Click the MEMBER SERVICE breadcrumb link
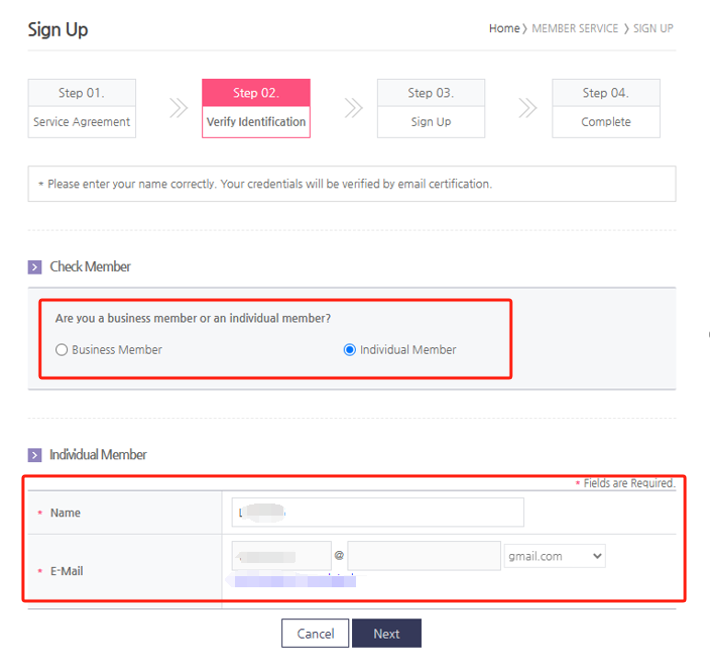This screenshot has width=710, height=662. click(575, 29)
